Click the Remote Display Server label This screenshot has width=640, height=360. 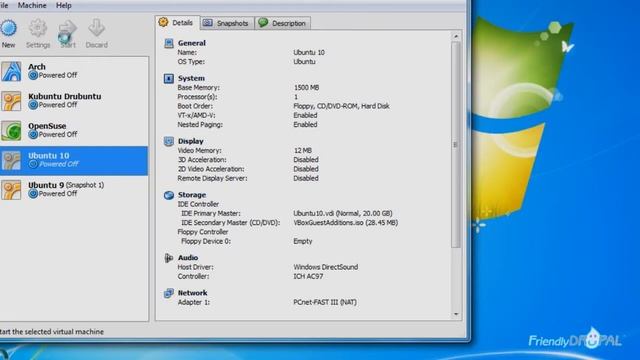[212, 178]
